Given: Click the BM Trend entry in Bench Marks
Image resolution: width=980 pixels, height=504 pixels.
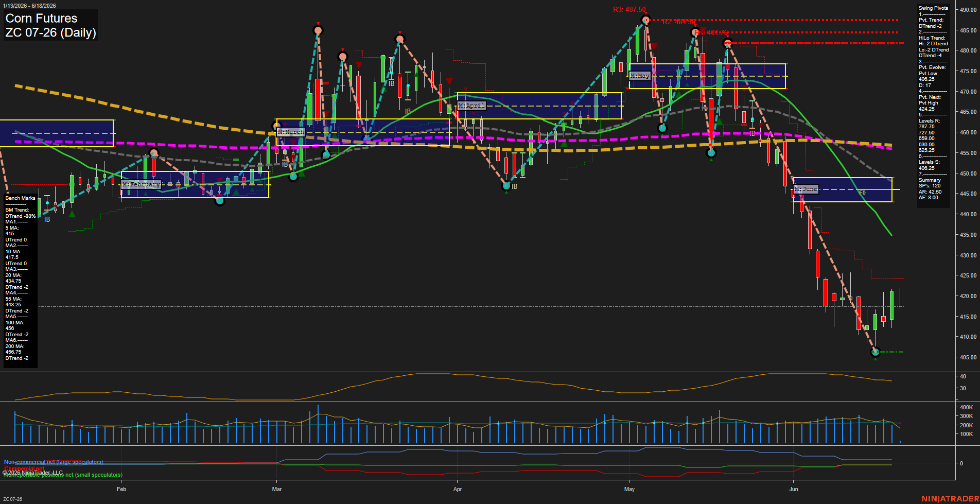Looking at the screenshot, I should 17,210.
